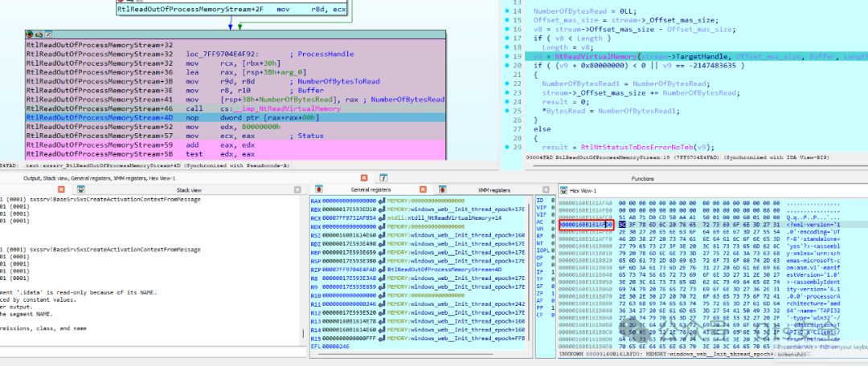Select the call __imp_NtReadVirtualMemory instruction line
Image resolution: width=868 pixels, height=366 pixels.
(x=235, y=110)
